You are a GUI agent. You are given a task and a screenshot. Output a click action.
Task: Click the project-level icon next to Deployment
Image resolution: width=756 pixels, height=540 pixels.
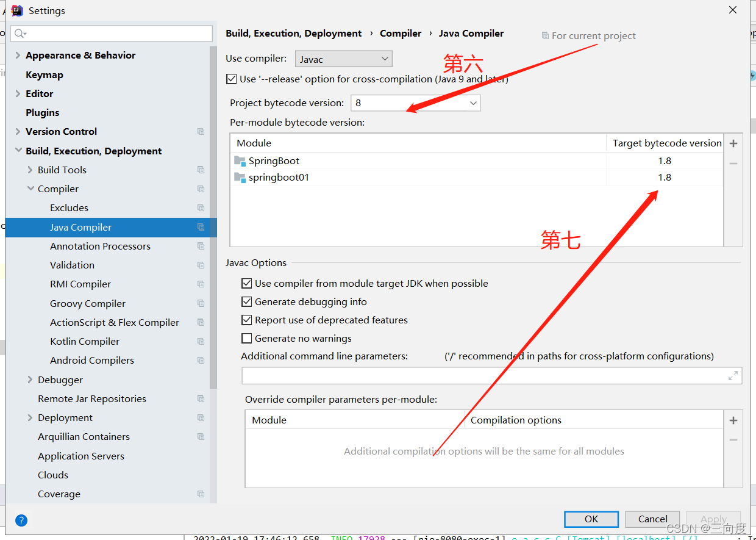coord(201,417)
